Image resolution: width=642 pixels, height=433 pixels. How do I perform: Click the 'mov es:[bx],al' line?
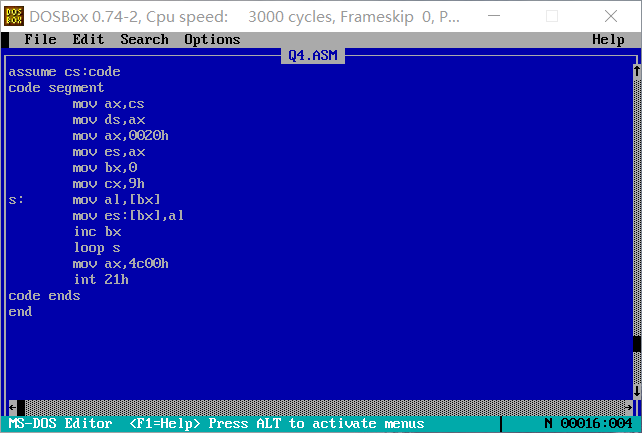click(128, 216)
